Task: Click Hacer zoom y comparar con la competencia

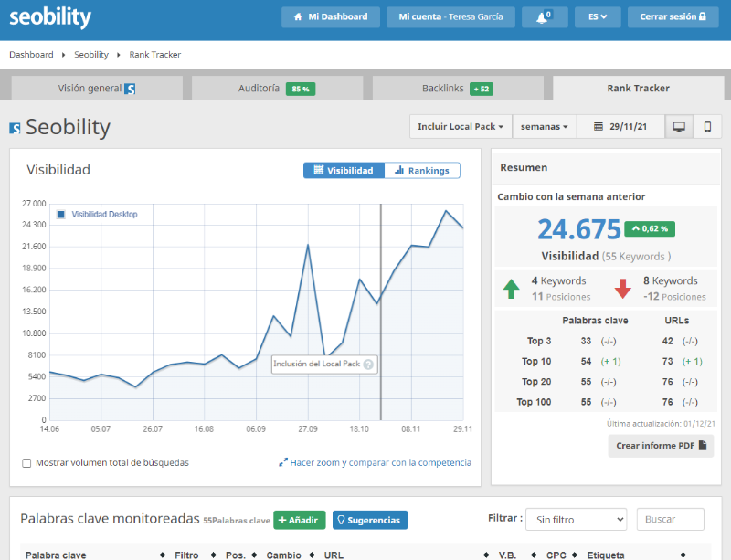Action: point(376,462)
